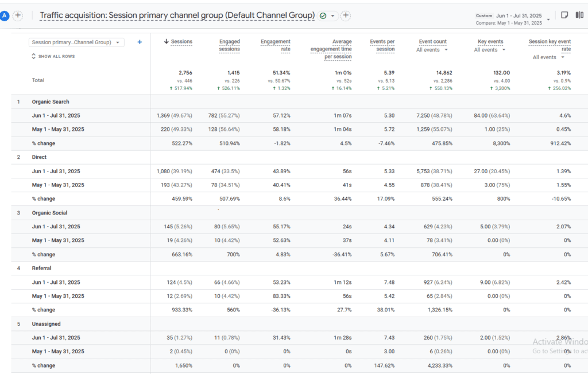Viewport: 588px width, 374px height.
Task: Click the Total row summary
Action: 38,80
